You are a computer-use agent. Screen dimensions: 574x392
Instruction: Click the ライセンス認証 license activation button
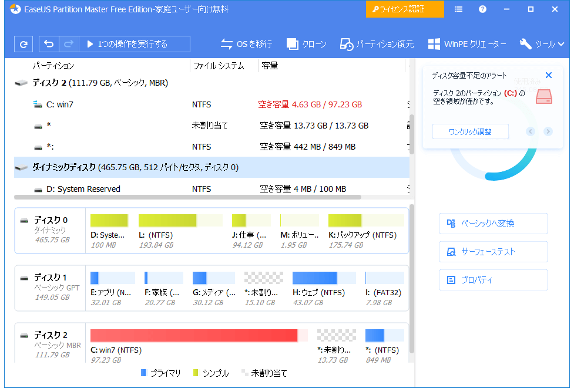[x=404, y=9]
